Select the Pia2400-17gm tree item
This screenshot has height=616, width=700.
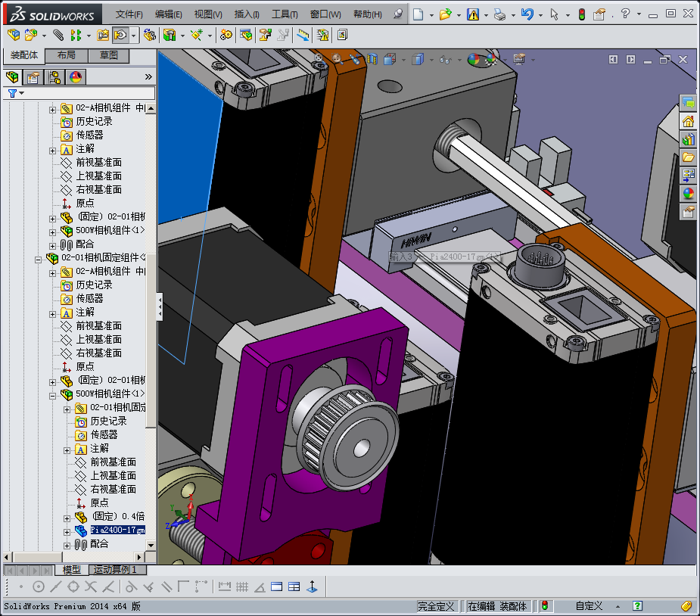pyautogui.click(x=117, y=530)
